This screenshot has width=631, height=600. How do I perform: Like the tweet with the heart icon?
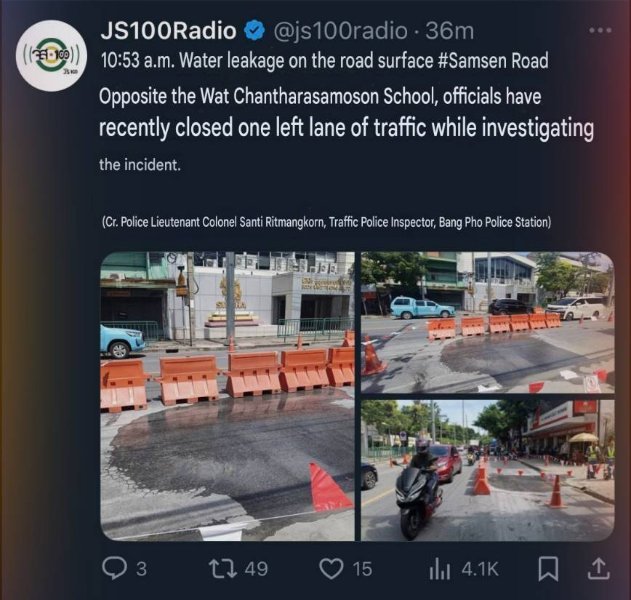(331, 569)
